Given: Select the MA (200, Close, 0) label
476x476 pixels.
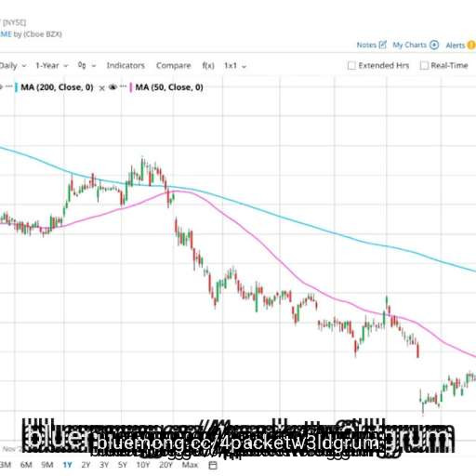Looking at the screenshot, I should (57, 87).
